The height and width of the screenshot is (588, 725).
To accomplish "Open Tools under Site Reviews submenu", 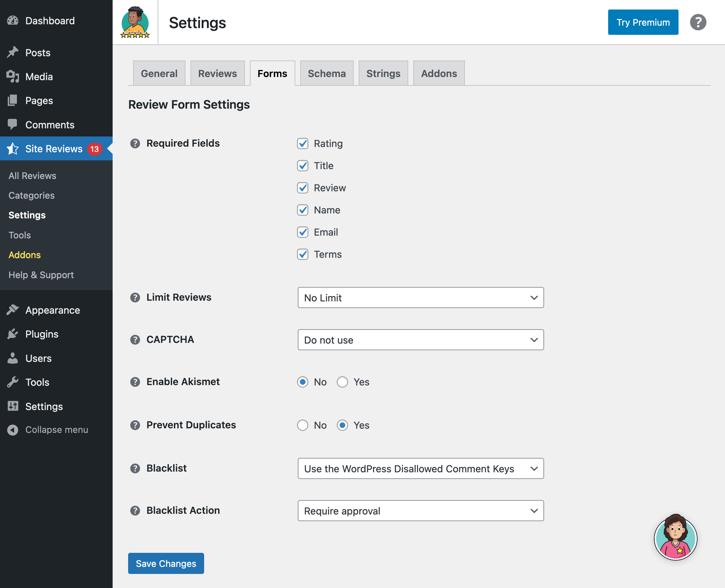I will click(20, 235).
